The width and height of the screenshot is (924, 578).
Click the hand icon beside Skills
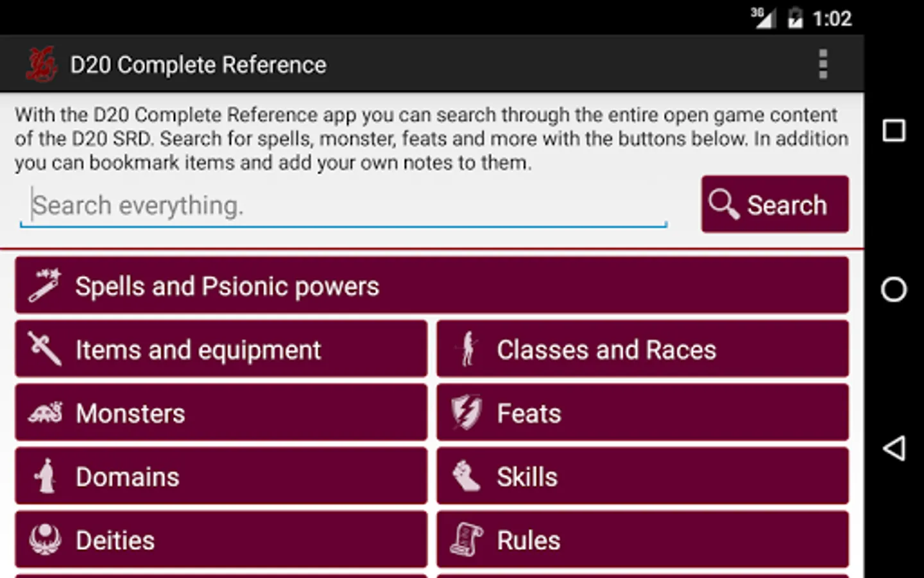tap(466, 476)
